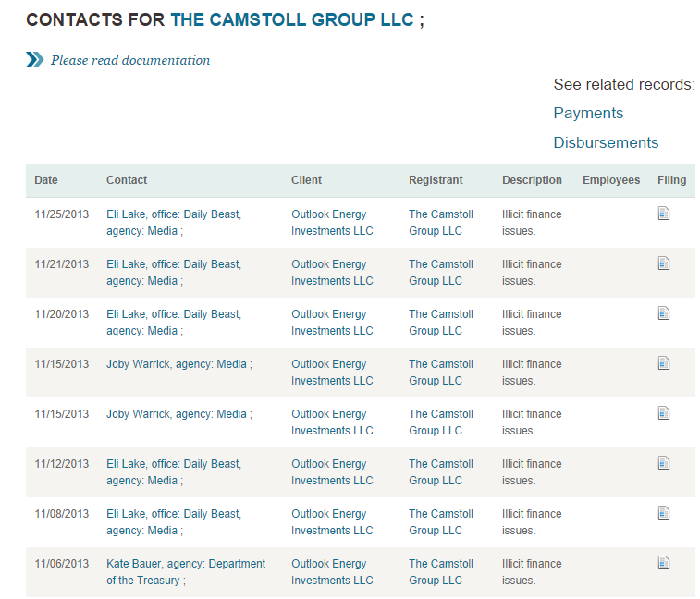Viewport: 700px width, 599px height.
Task: Open filing document icon for 11/25/2013 row
Action: (x=664, y=214)
